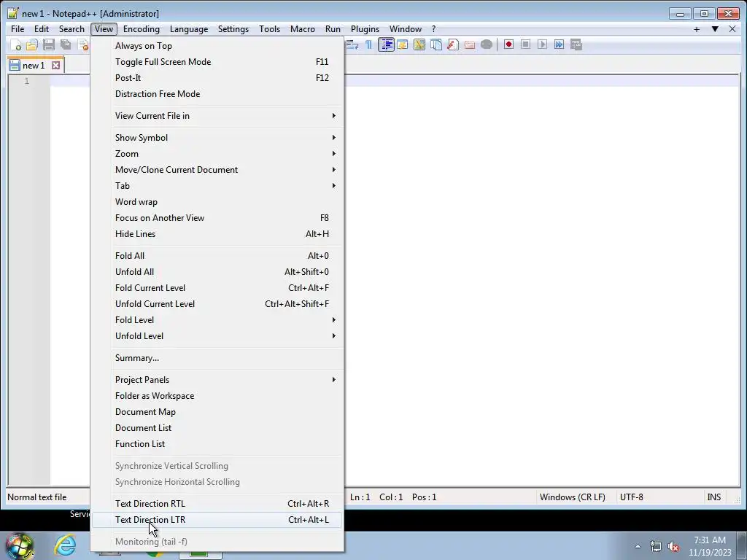The height and width of the screenshot is (560, 747).
Task: Expand Move/Clone Current Document submenu
Action: [x=217, y=170]
